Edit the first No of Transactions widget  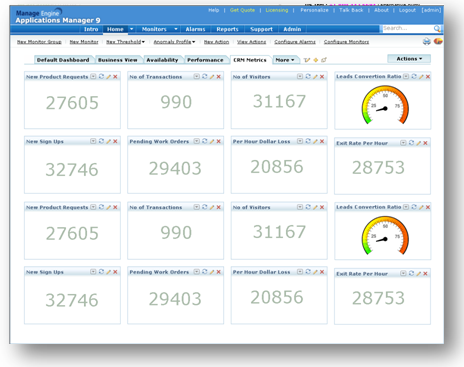tap(212, 77)
